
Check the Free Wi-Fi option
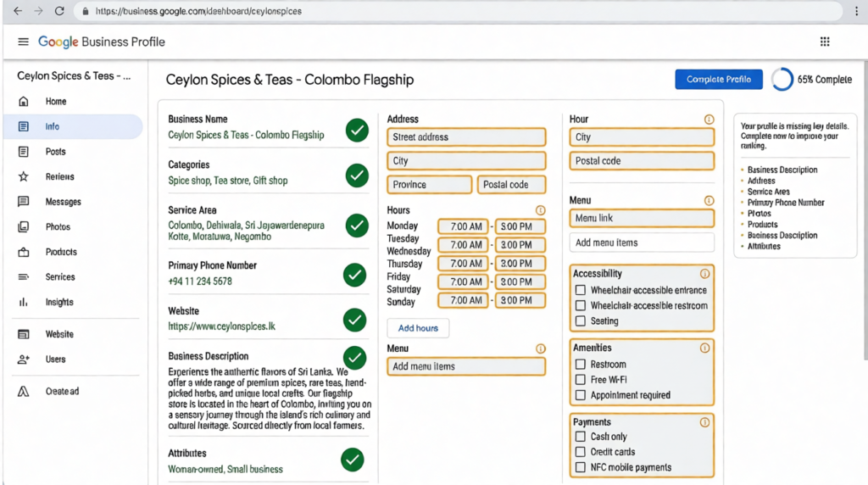pyautogui.click(x=581, y=380)
